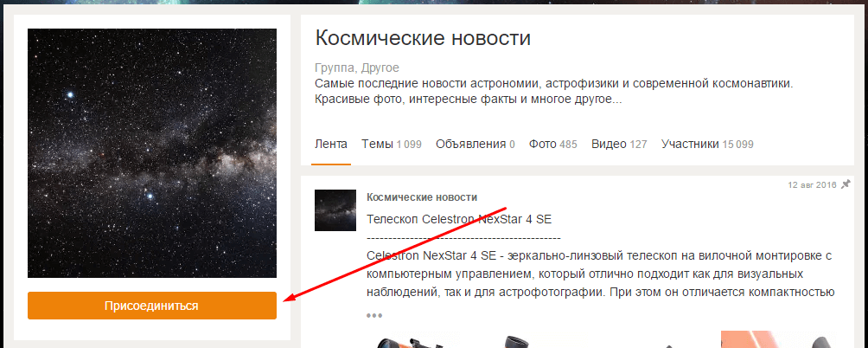868x348 pixels.
Task: Open the Космические новости post author link
Action: [422, 197]
